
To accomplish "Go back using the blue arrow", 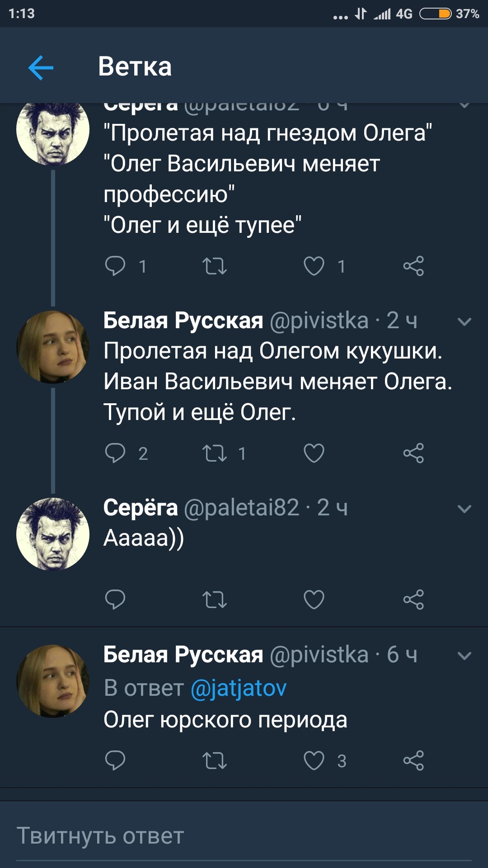I will click(41, 68).
